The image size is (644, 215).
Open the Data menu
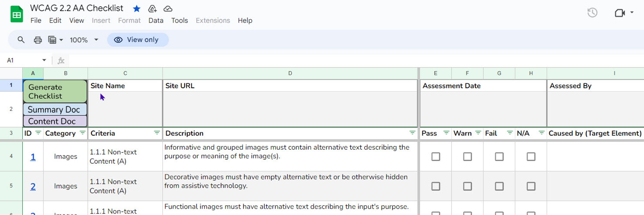coord(156,20)
